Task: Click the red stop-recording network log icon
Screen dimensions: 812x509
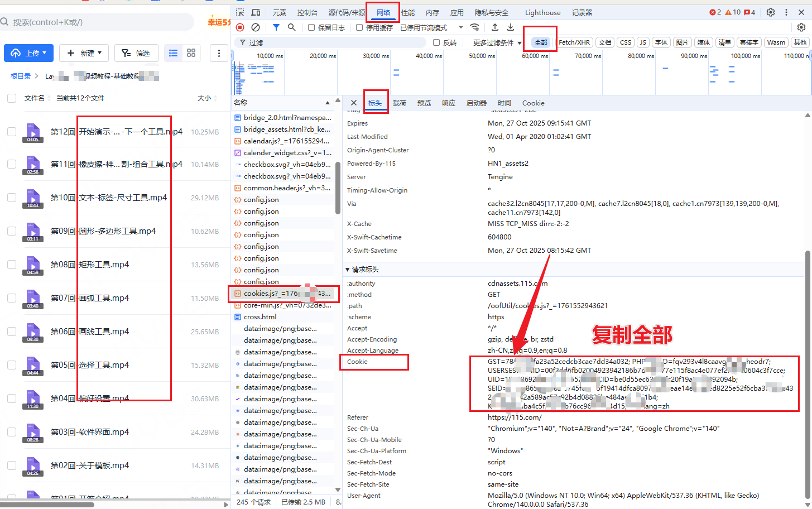Action: 240,27
